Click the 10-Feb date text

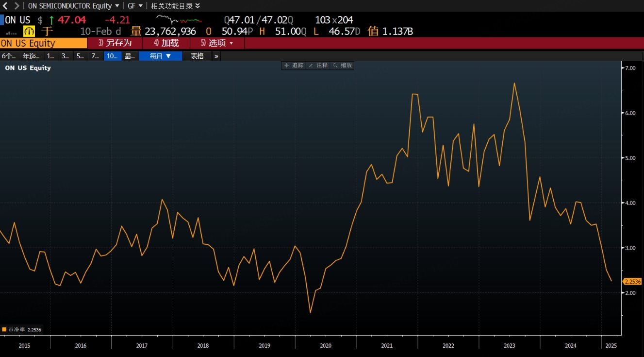pyautogui.click(x=96, y=31)
